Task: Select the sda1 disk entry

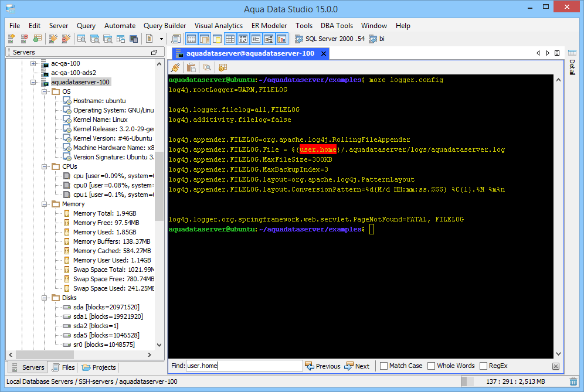Action: pyautogui.click(x=108, y=316)
